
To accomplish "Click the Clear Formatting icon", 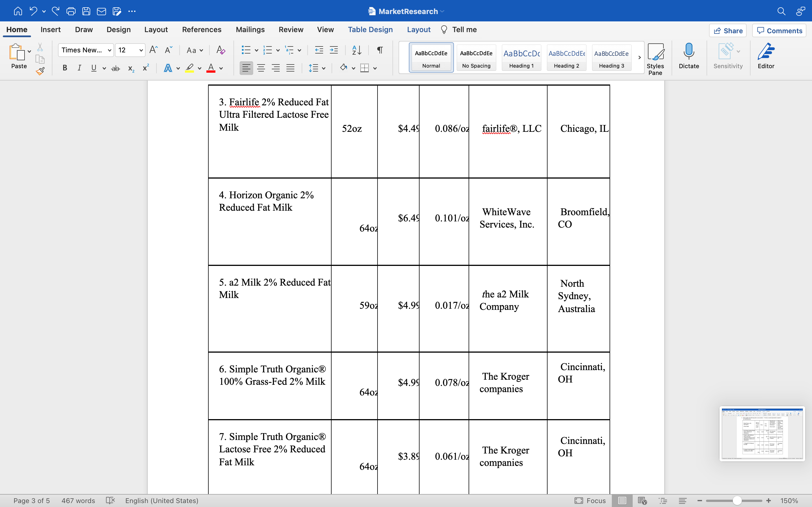I will click(220, 50).
